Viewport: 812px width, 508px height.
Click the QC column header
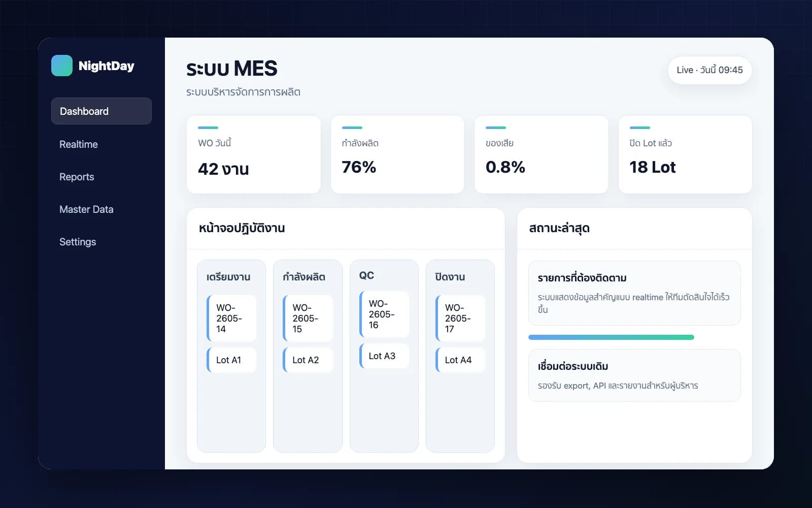coord(366,275)
